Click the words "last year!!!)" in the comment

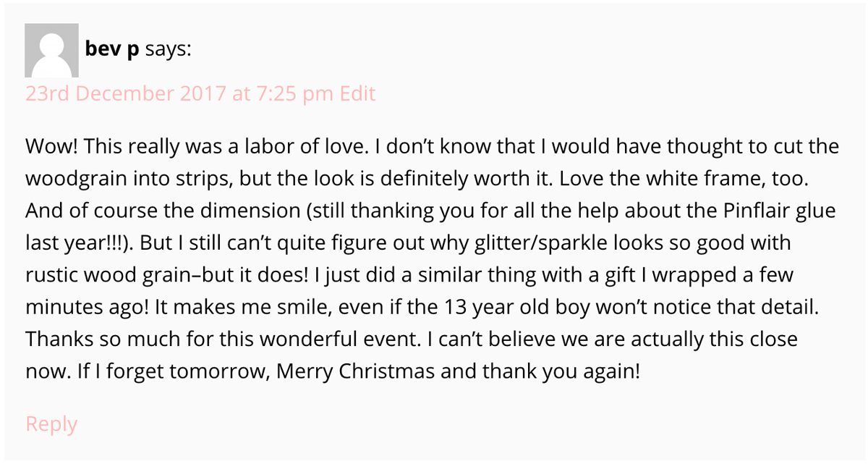pos(80,243)
